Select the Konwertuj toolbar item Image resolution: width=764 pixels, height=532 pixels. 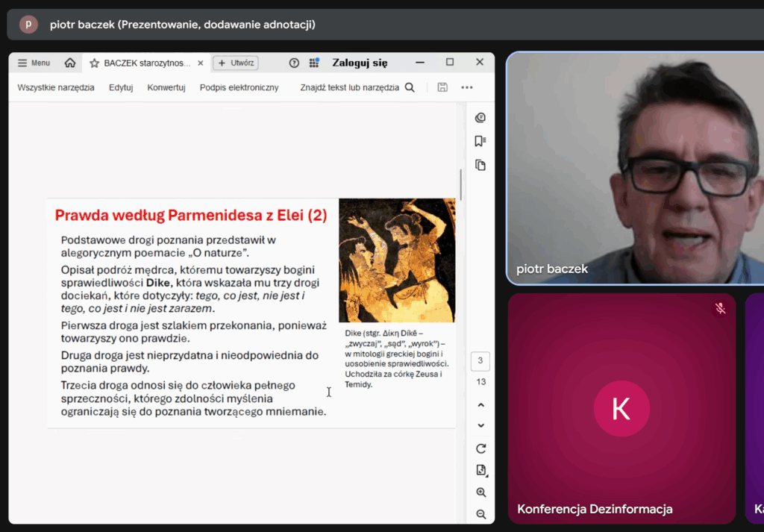click(166, 87)
